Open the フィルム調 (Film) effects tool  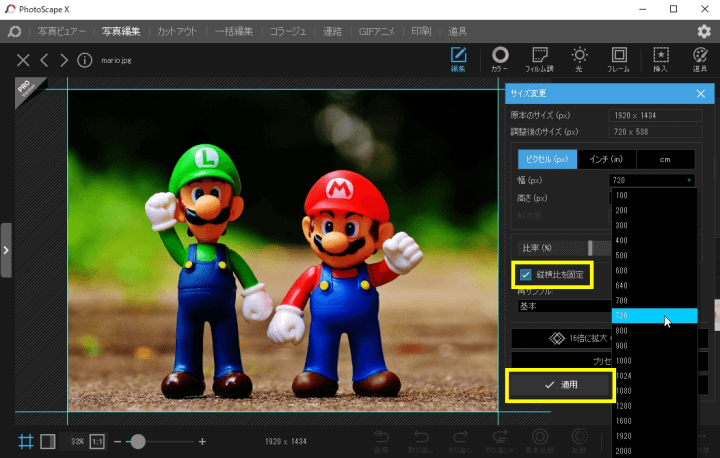point(540,59)
